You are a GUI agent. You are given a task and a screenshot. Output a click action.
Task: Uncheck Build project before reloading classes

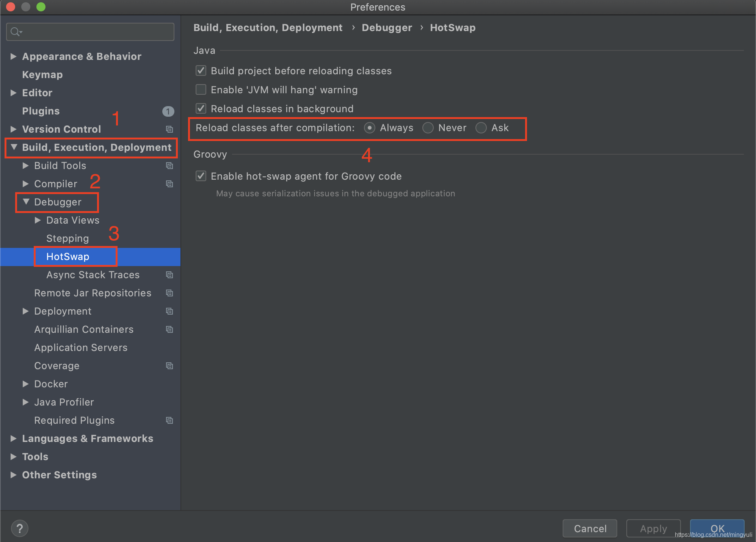201,71
